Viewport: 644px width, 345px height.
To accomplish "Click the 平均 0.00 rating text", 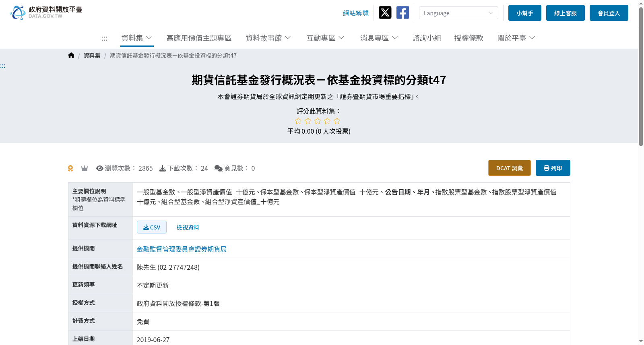I will (x=319, y=131).
